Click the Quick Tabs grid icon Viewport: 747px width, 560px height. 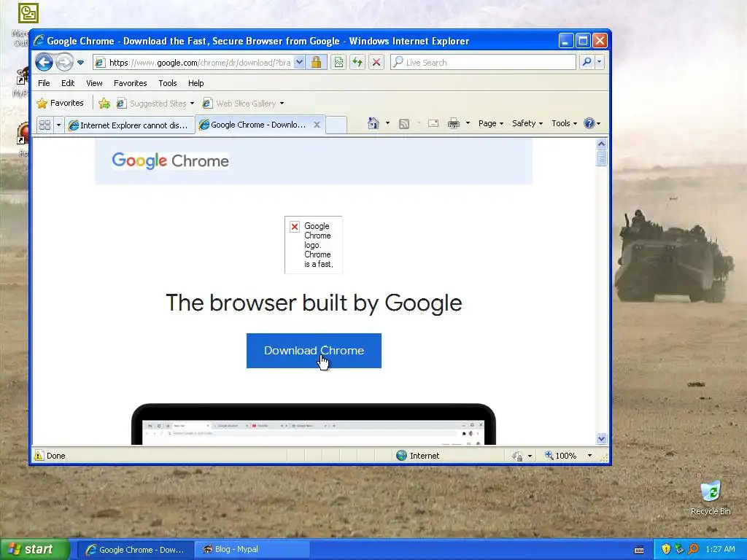[44, 125]
